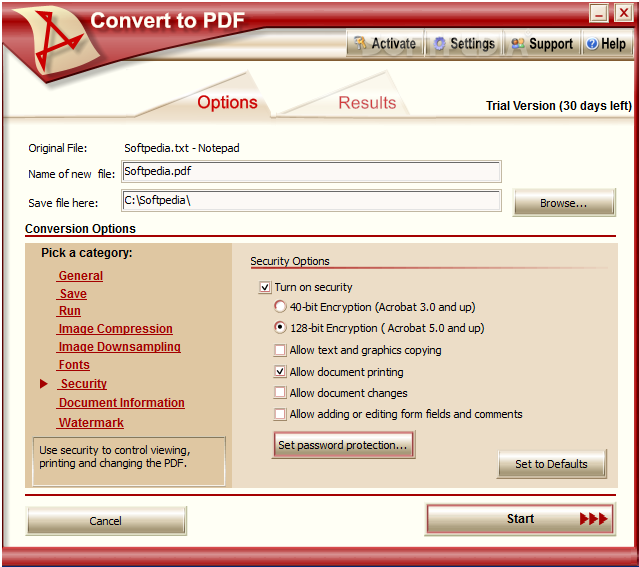The image size is (639, 567).
Task: Uncheck Allow document printing
Action: [280, 371]
